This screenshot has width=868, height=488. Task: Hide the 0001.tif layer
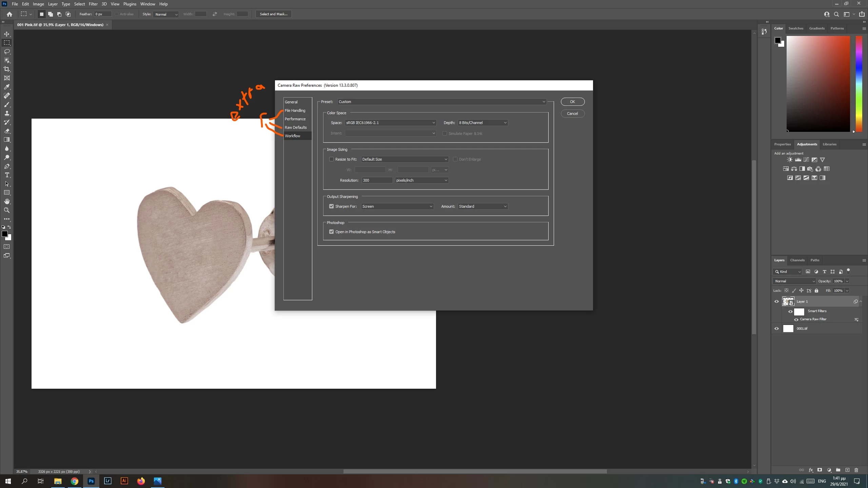[x=776, y=328]
